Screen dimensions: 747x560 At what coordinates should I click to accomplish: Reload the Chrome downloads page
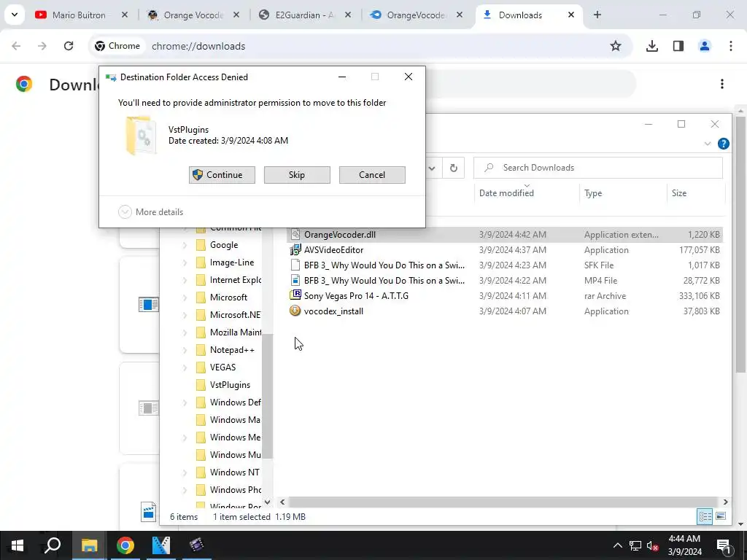click(69, 46)
